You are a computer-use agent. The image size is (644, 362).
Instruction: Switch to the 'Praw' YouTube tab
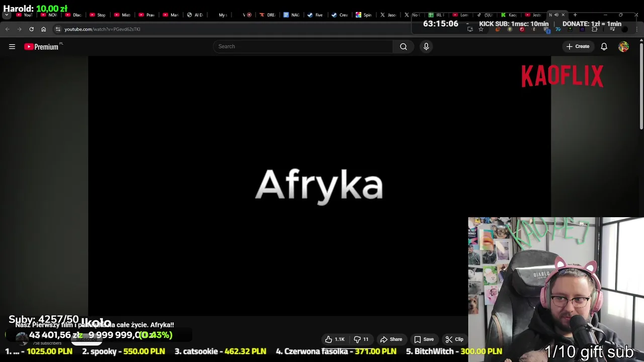pos(146,15)
